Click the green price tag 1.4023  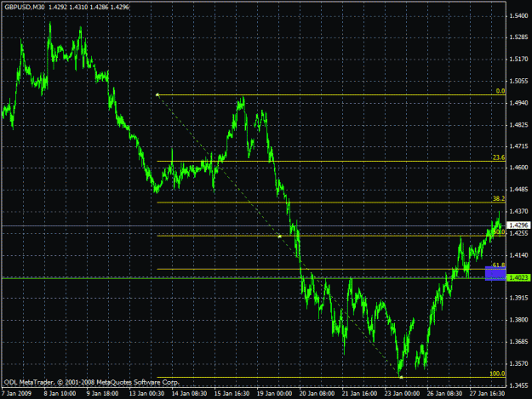(x=518, y=278)
